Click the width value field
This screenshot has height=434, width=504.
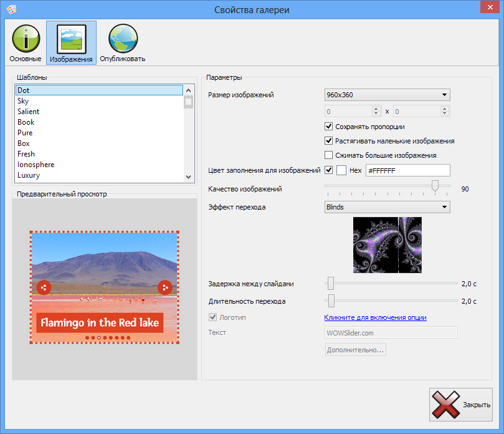(x=348, y=112)
